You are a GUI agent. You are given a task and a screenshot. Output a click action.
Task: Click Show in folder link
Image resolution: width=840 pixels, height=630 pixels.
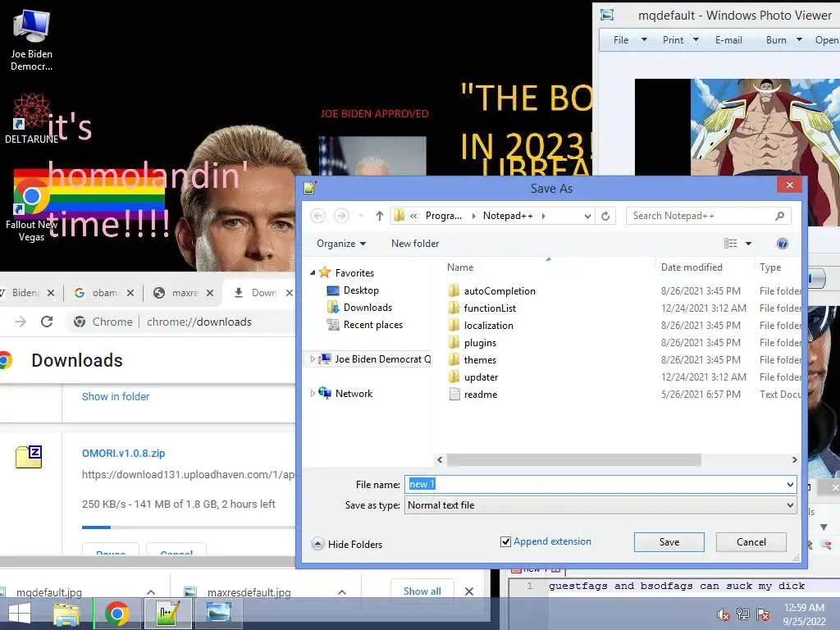click(116, 396)
